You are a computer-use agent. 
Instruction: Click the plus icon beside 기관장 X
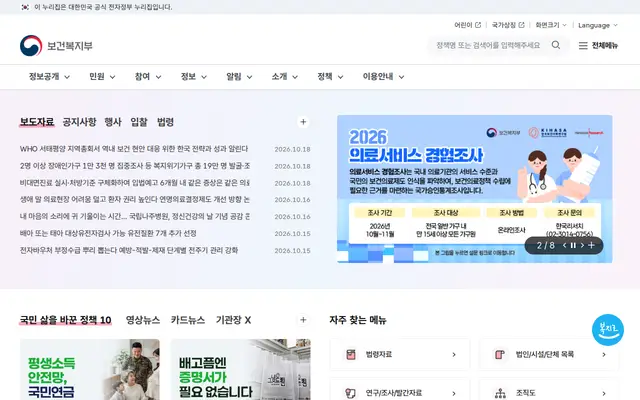click(x=303, y=320)
